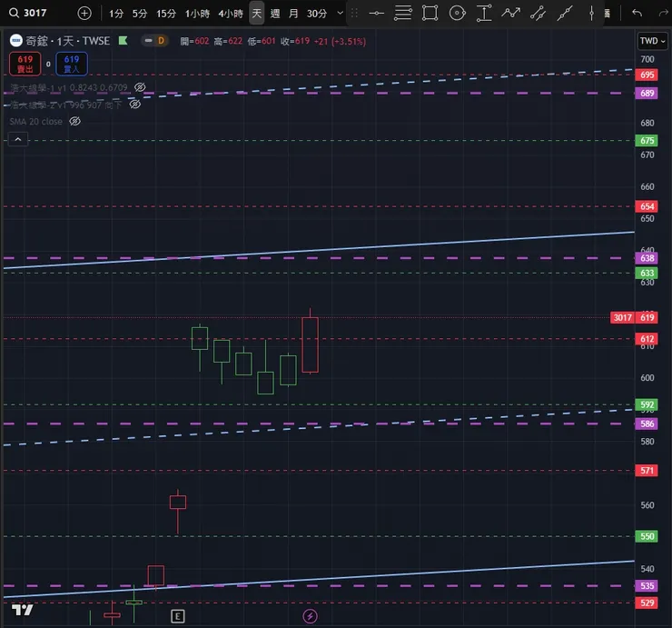Show the SMA 20 close indicator
Viewport: 672px width, 628px height.
pyautogui.click(x=75, y=122)
